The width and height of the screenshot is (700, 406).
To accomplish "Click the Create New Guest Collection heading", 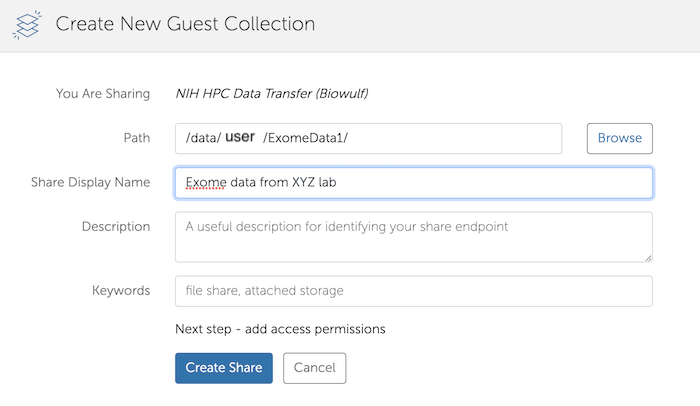I will tap(185, 24).
